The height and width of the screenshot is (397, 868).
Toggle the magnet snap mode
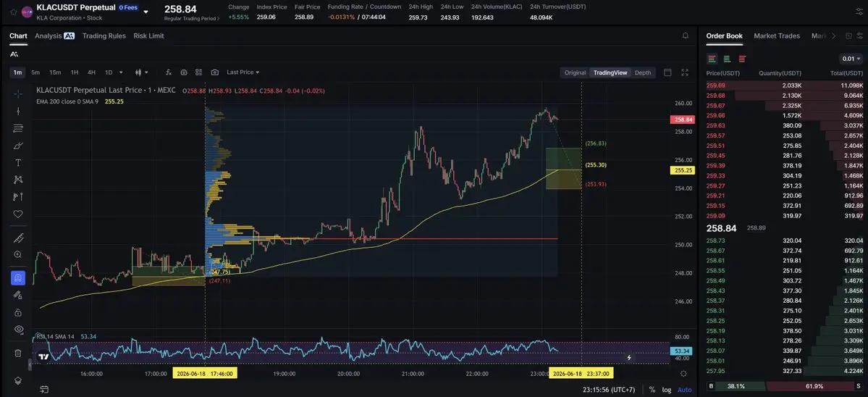17,278
